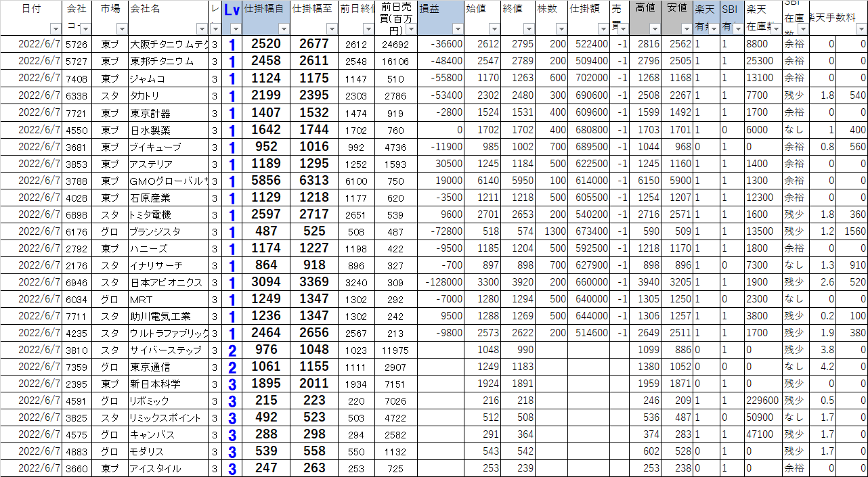Viewport: 868px width, 477px height.
Task: Select the 前日売買 value 24692
Action: tap(396, 44)
